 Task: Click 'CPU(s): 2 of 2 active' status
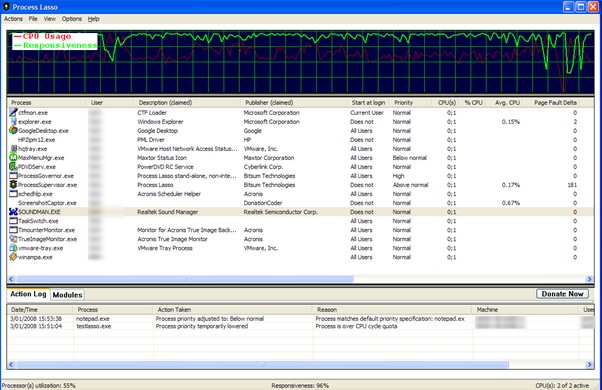(562, 385)
